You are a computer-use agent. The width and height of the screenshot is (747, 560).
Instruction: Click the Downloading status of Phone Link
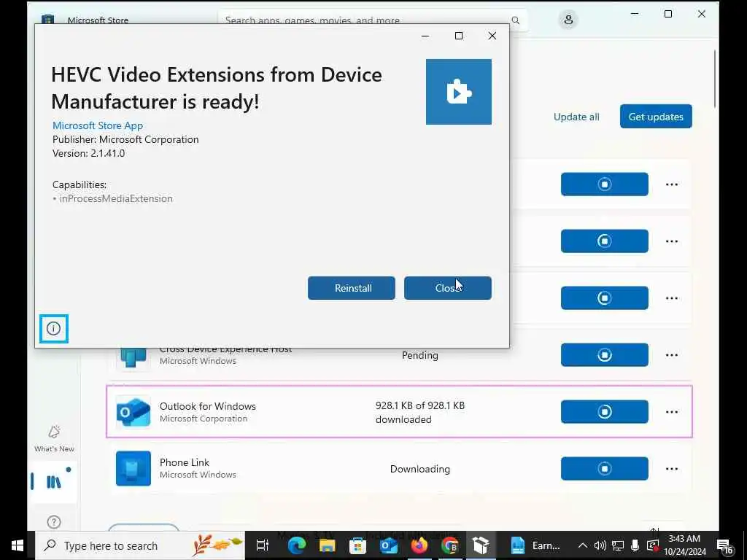[419, 469]
